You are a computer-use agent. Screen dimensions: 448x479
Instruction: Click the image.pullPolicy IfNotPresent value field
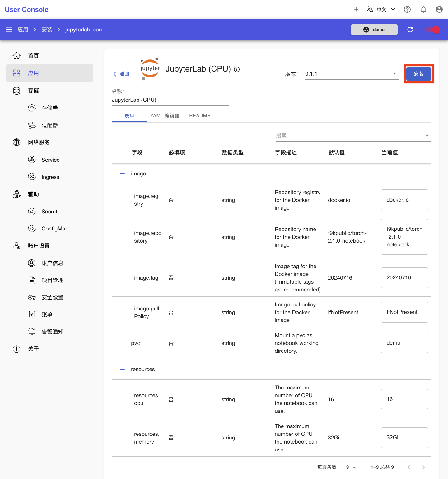pos(404,312)
